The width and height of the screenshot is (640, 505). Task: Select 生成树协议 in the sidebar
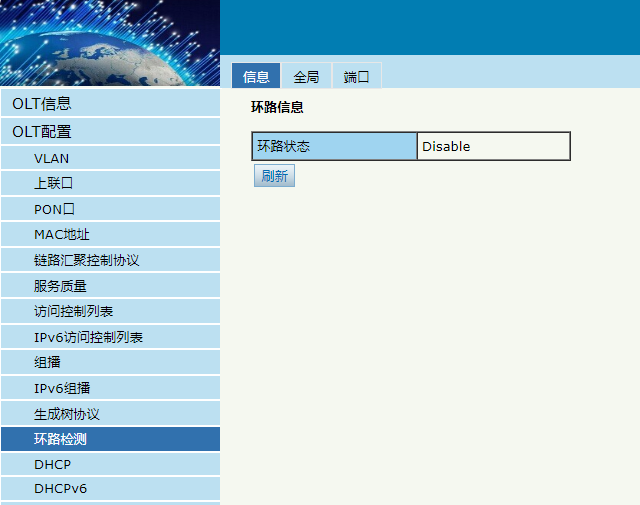[111, 413]
